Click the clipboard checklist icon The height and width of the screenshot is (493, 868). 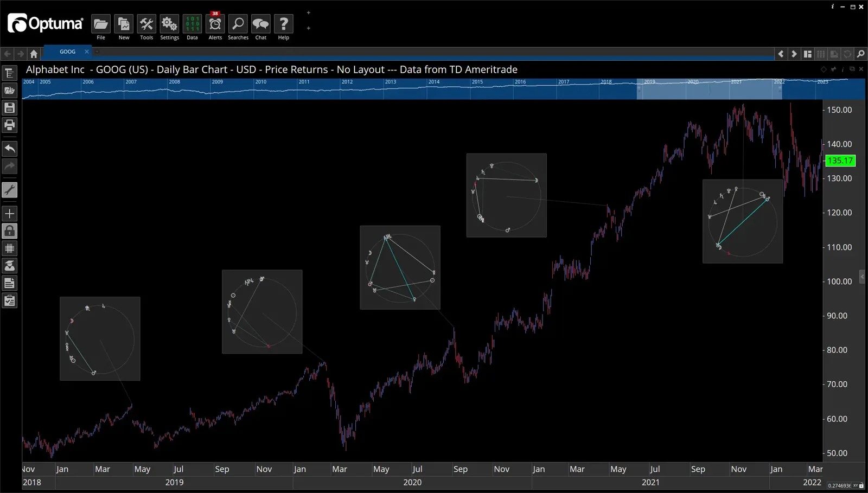coord(9,300)
